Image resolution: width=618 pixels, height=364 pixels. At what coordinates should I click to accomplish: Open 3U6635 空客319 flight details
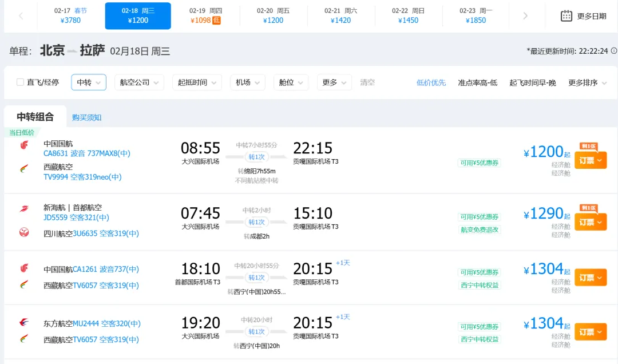[106, 234]
